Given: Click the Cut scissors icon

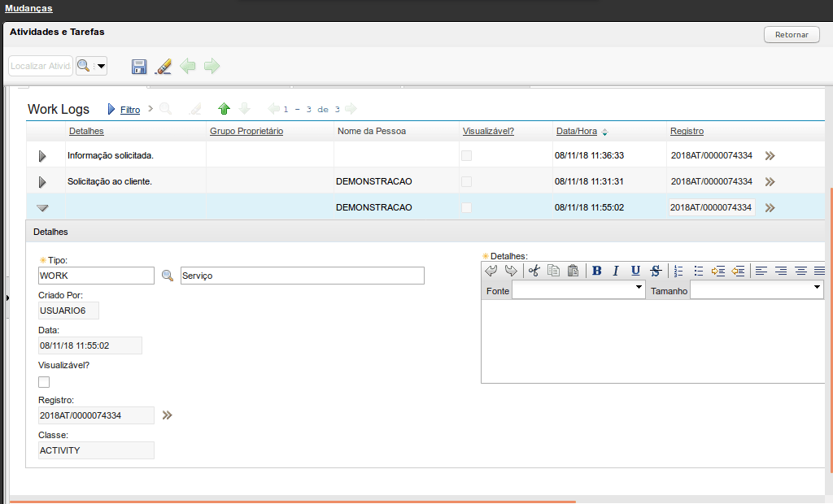Looking at the screenshot, I should 534,271.
